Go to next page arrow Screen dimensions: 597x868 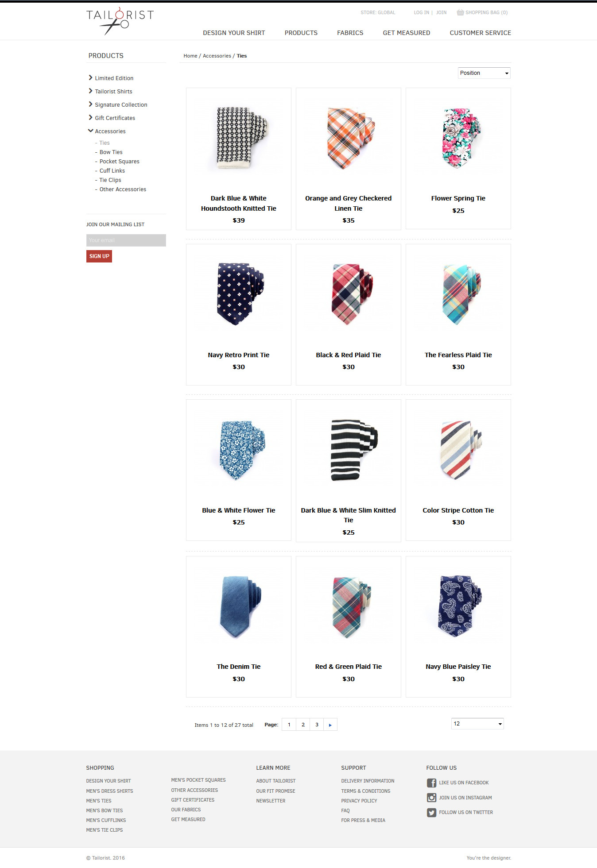coord(330,725)
